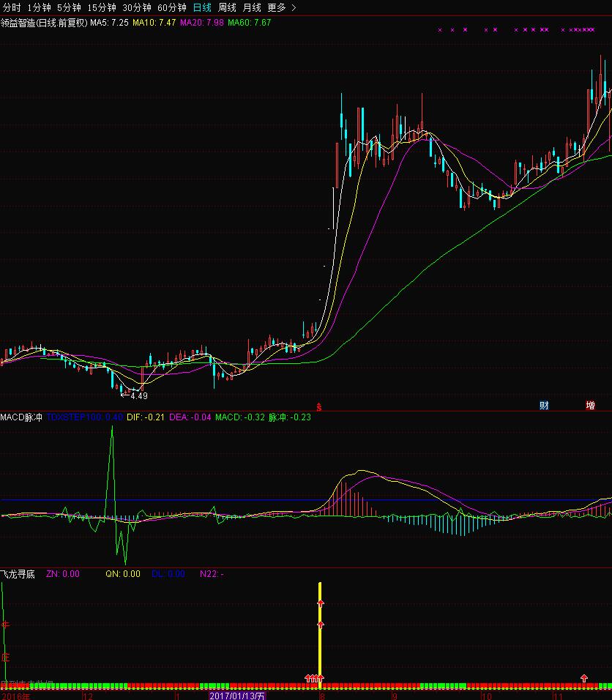Click the green MA60 value label
The height and width of the screenshot is (700, 612).
249,23
